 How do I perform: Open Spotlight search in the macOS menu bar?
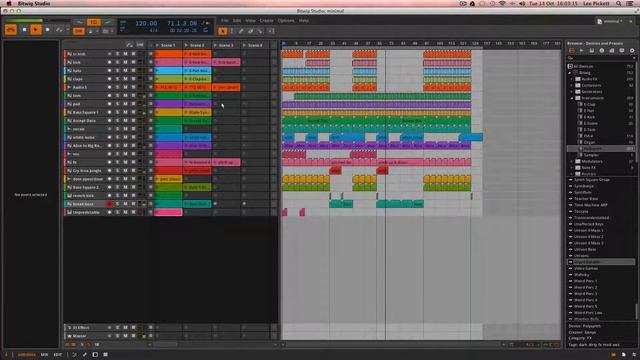click(619, 3)
